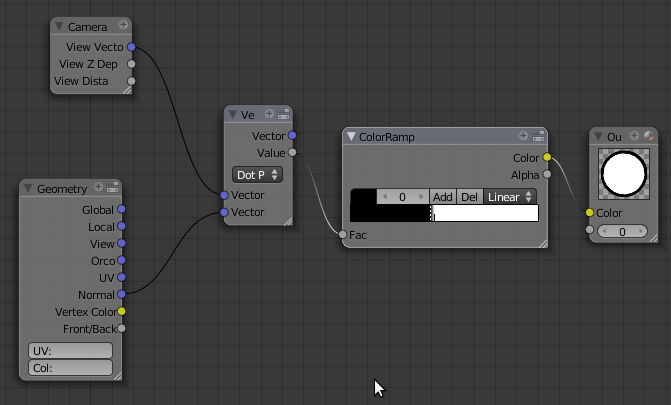Click the UV: input field
The width and height of the screenshot is (671, 405).
70,351
